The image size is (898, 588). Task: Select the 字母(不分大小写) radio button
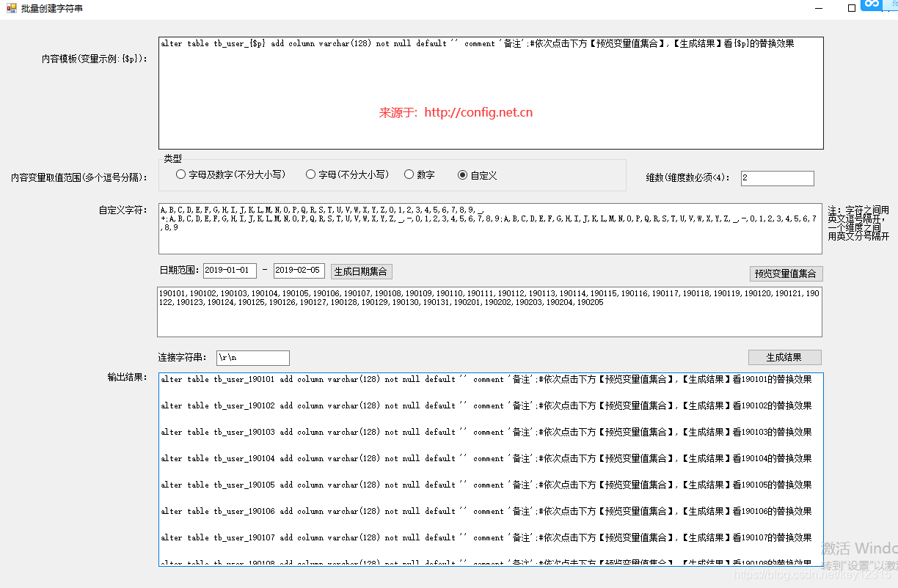[x=311, y=174]
